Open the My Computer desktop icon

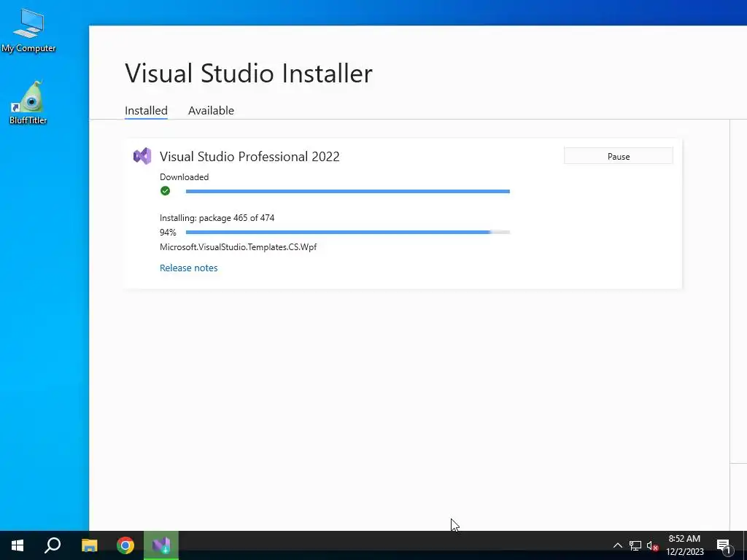(x=28, y=31)
